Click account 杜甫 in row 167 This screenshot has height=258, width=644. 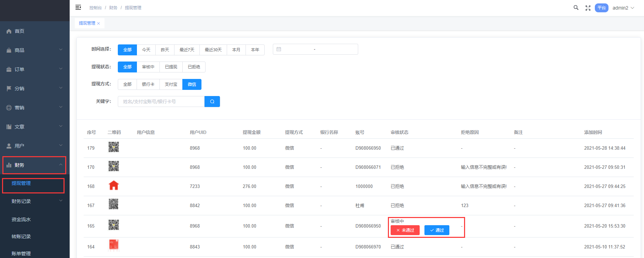[x=360, y=206]
